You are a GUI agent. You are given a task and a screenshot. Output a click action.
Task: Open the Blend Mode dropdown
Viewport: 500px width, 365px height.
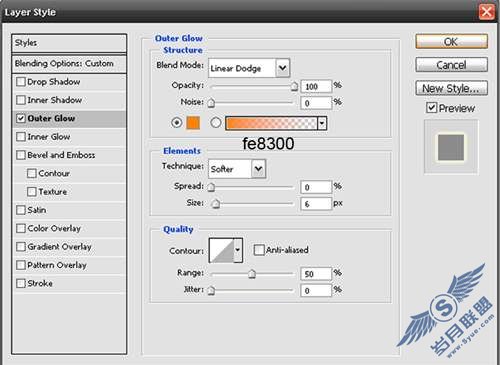click(249, 68)
